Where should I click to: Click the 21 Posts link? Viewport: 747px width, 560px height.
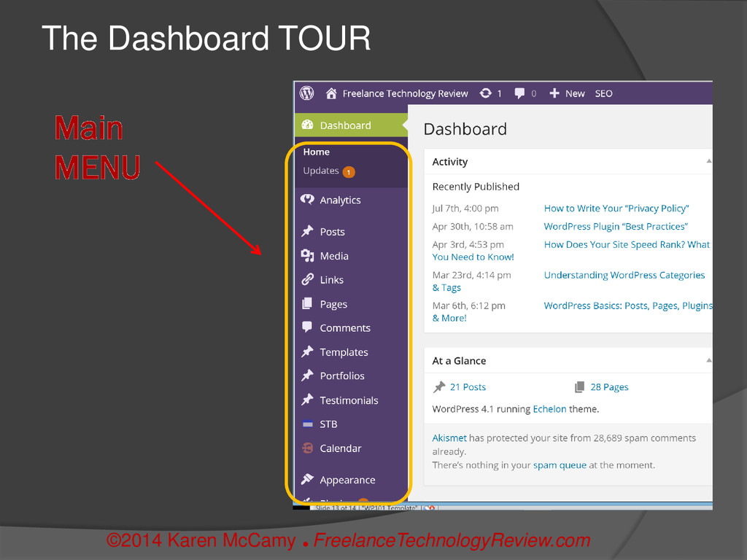468,387
